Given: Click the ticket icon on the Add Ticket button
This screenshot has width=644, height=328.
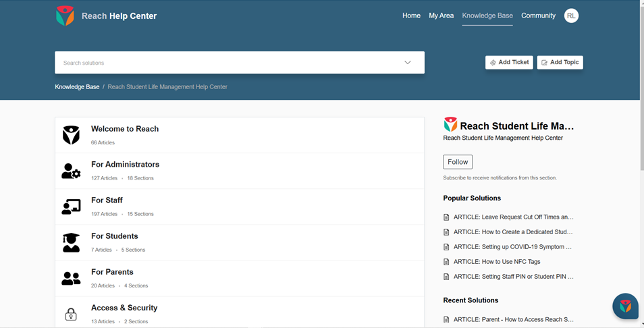Looking at the screenshot, I should [493, 62].
